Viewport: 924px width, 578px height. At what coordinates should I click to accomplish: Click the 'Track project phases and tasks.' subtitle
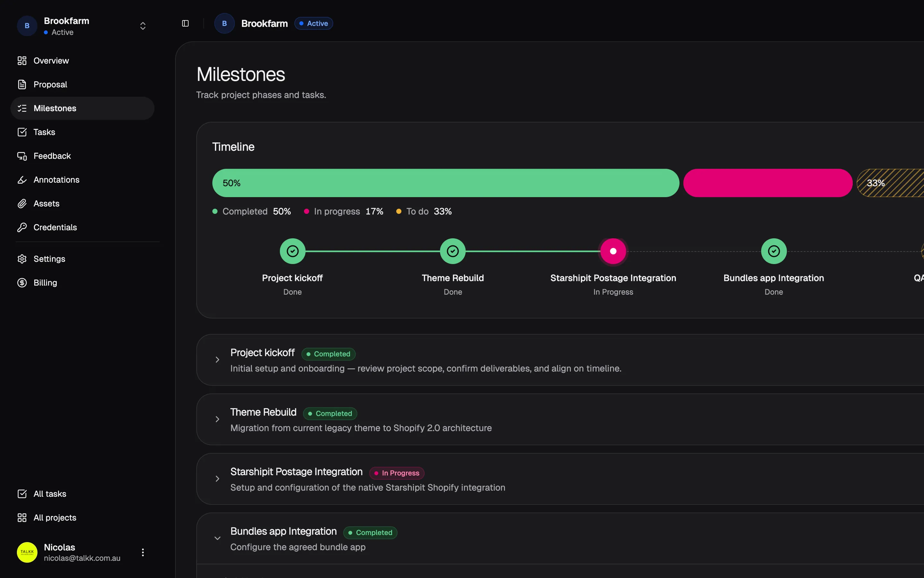click(261, 95)
